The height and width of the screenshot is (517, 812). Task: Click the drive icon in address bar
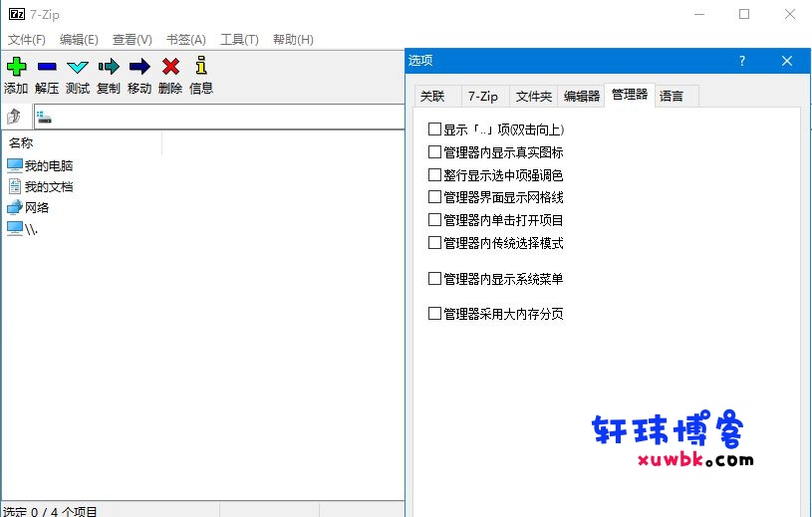pyautogui.click(x=44, y=118)
